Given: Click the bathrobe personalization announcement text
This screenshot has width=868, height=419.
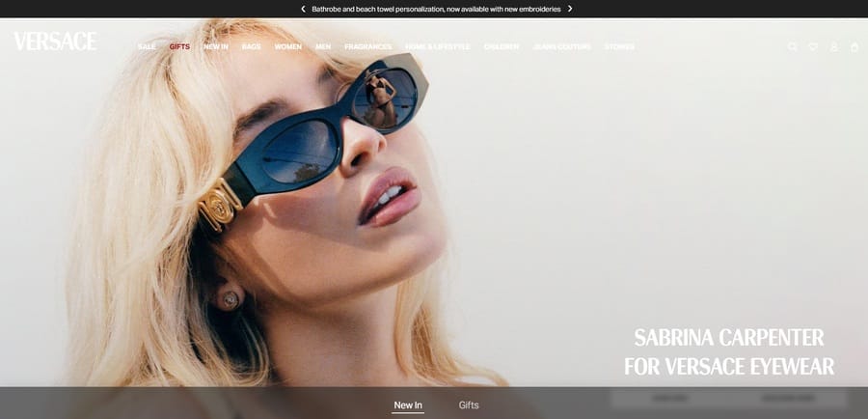Looking at the screenshot, I should (x=436, y=9).
